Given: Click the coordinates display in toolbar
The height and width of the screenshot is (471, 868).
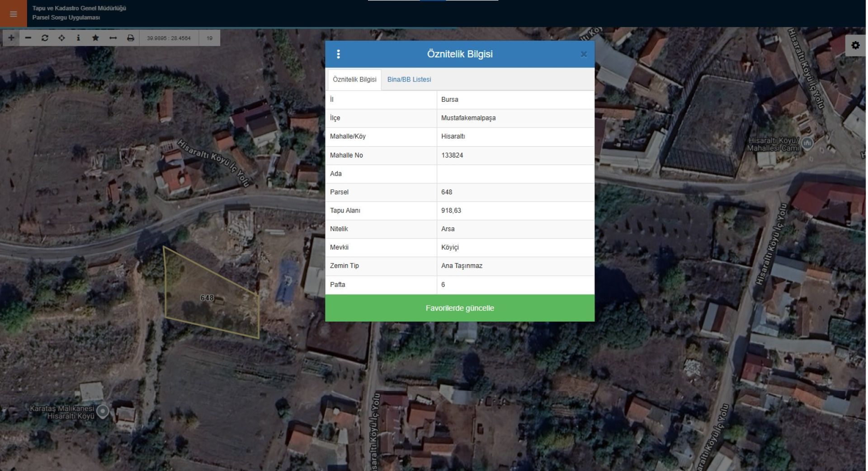Looking at the screenshot, I should point(169,38).
